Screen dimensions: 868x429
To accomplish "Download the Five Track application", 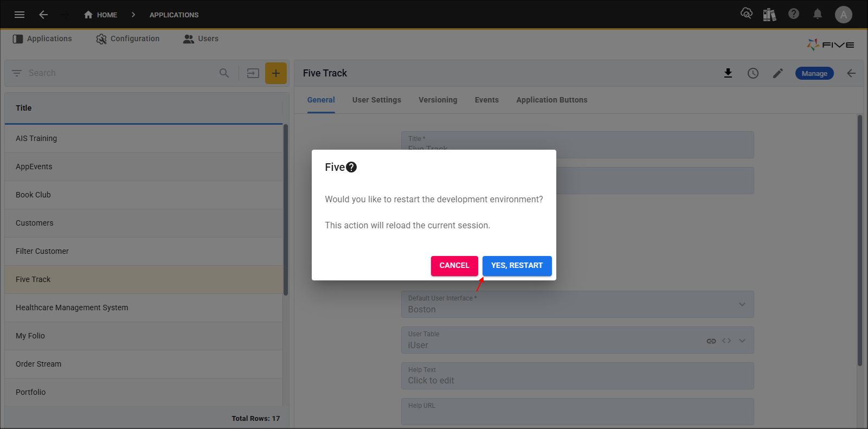I will coord(728,73).
